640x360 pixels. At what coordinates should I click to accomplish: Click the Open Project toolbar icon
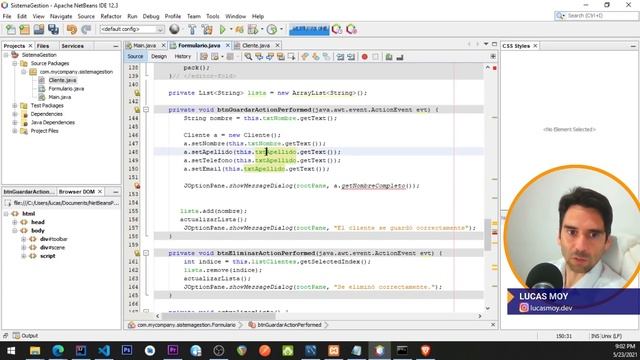point(39,29)
